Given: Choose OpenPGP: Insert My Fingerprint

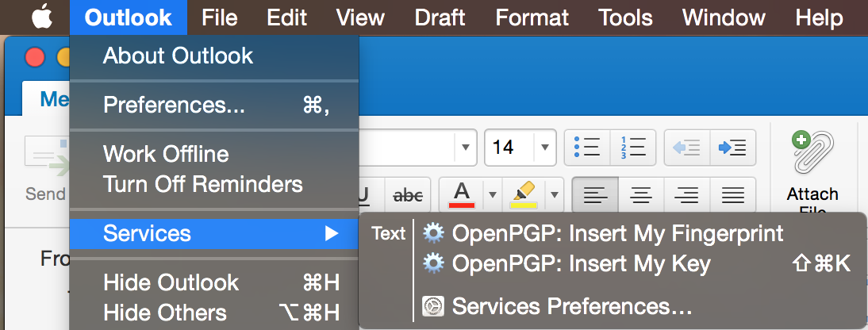Looking at the screenshot, I should [617, 233].
